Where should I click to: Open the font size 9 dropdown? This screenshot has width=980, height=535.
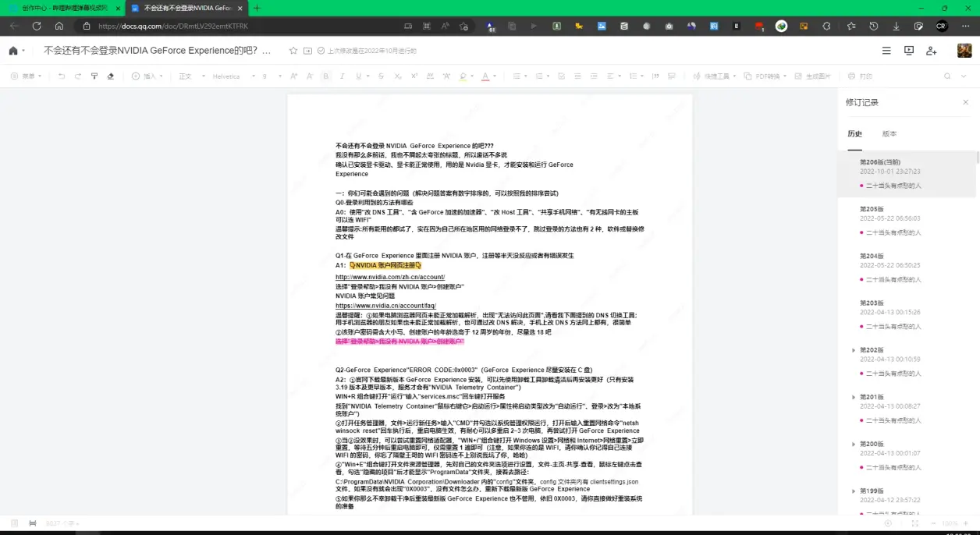[x=272, y=76]
